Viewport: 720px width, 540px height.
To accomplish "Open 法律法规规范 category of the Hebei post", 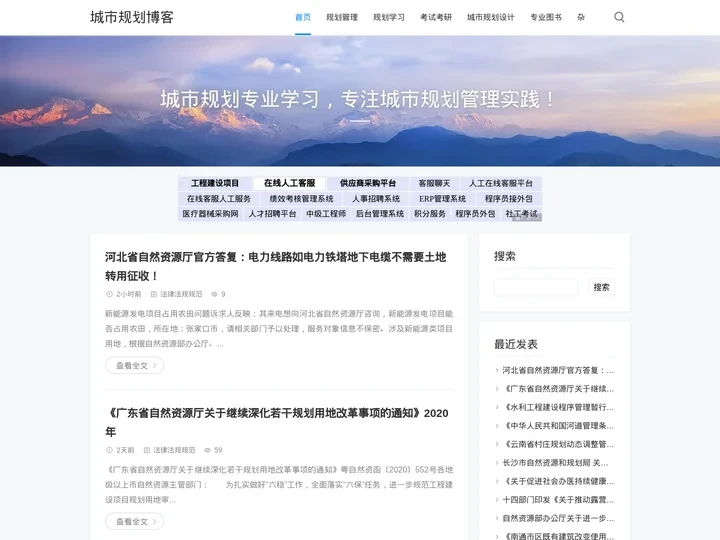I will click(181, 294).
